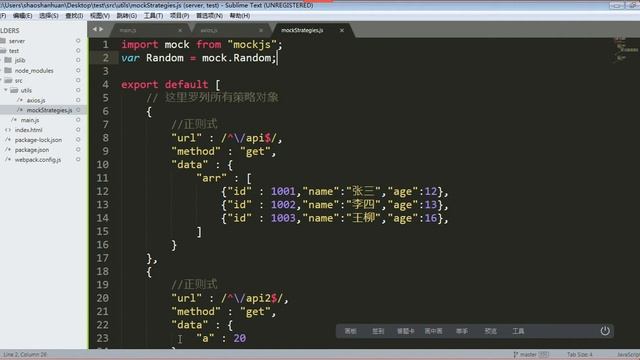Switch to the main.js tab
The height and width of the screenshot is (360, 640).
(x=149, y=30)
